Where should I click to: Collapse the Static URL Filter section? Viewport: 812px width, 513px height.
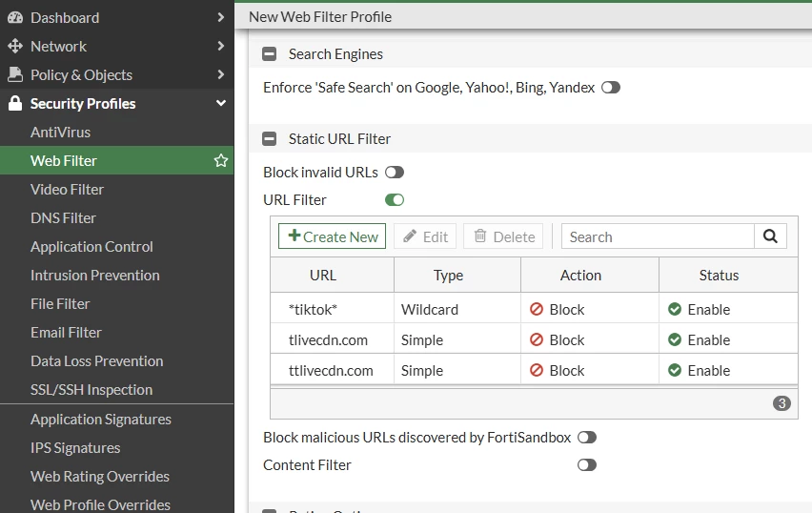[270, 139]
